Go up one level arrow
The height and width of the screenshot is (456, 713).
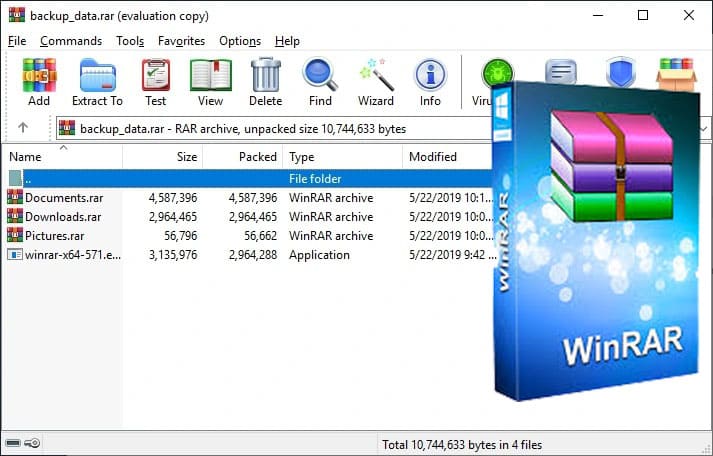coord(23,128)
